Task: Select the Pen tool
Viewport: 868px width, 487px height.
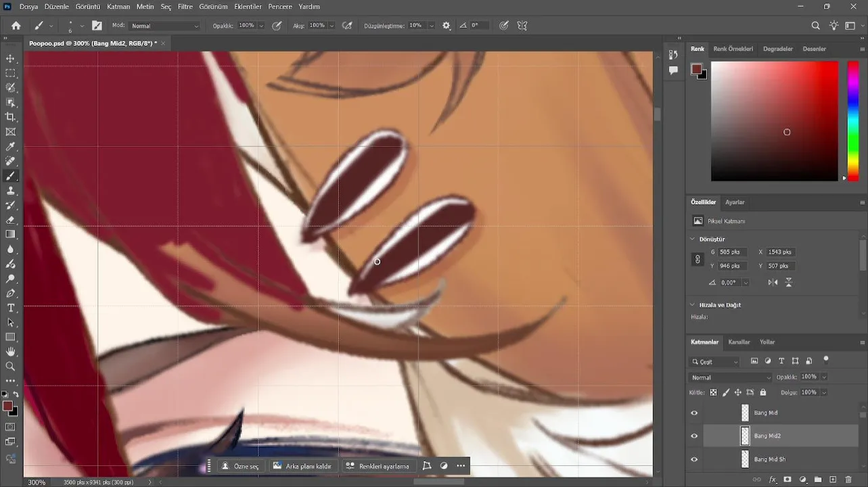Action: (10, 293)
